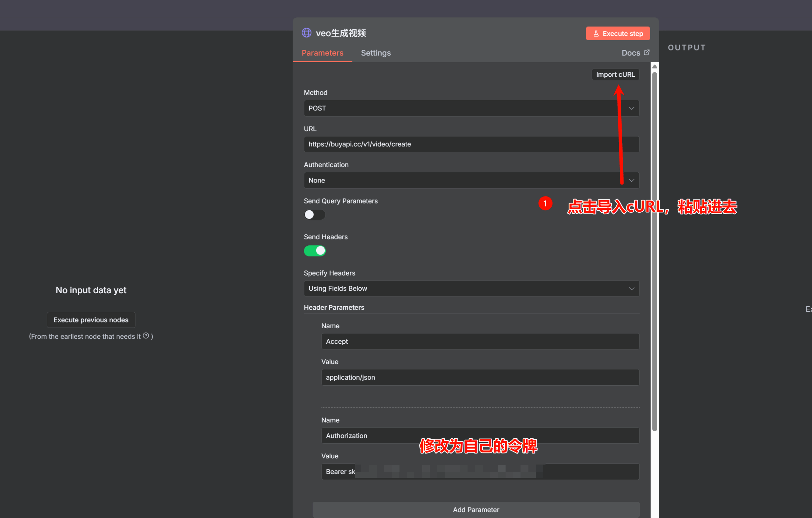Open the Method dropdown showing POST
Image resolution: width=812 pixels, height=518 pixels.
[471, 108]
